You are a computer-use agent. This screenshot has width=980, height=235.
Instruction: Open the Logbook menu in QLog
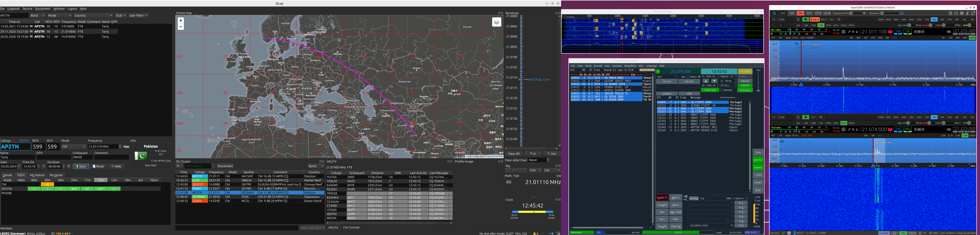click(14, 9)
